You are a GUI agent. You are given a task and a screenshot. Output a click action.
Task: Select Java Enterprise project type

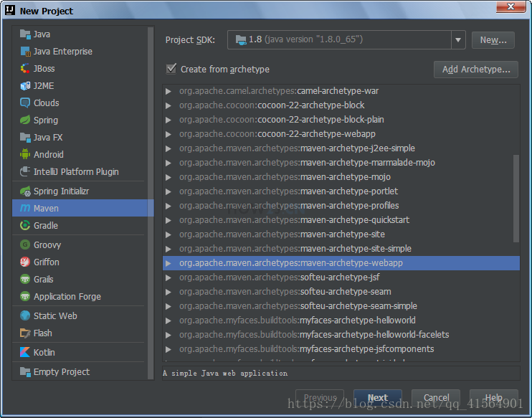click(80, 51)
